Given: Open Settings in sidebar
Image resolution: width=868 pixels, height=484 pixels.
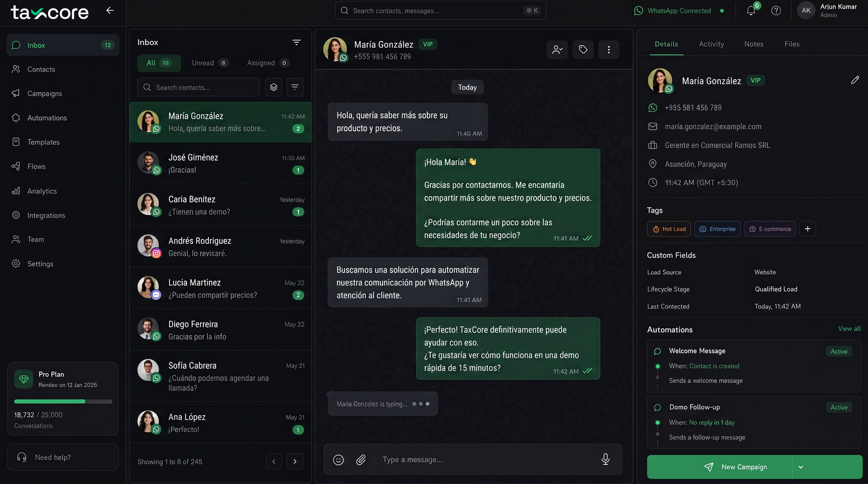Looking at the screenshot, I should pos(63,264).
